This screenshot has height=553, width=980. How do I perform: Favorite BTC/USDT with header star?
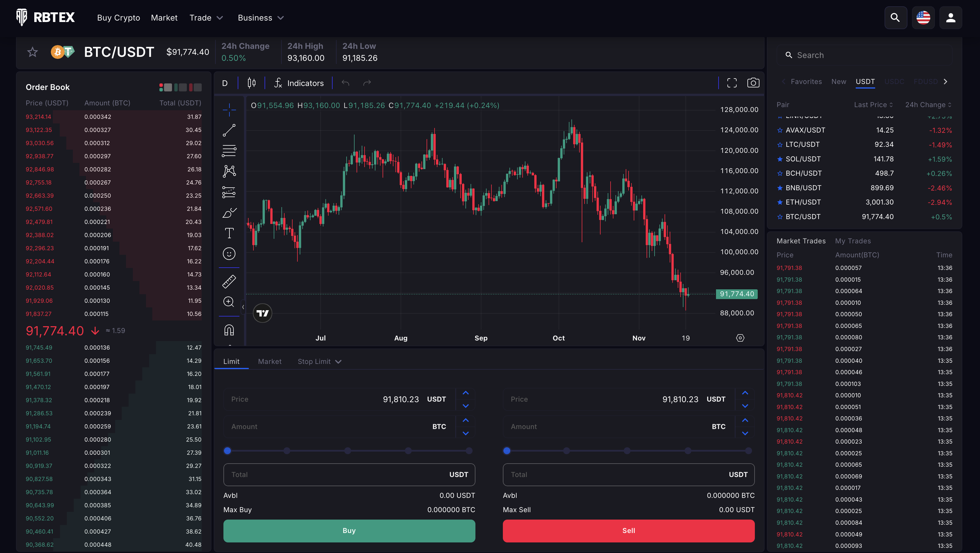(x=33, y=52)
